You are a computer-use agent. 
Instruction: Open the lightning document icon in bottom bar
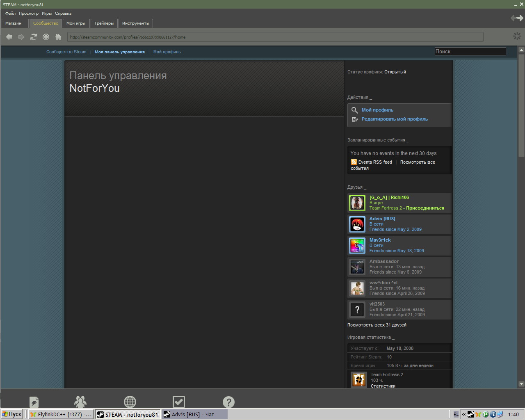pyautogui.click(x=34, y=402)
